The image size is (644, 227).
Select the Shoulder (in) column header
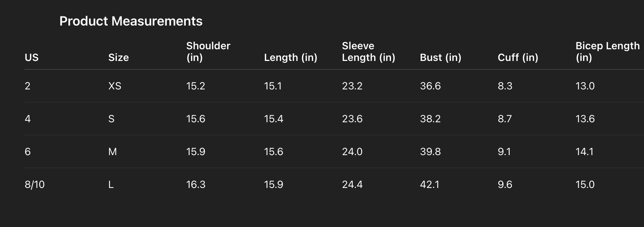pyautogui.click(x=208, y=51)
